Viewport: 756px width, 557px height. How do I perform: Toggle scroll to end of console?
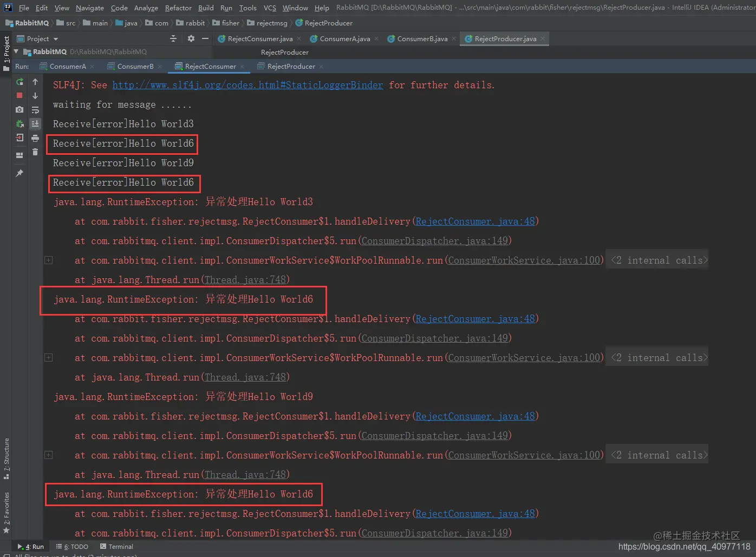[x=35, y=124]
